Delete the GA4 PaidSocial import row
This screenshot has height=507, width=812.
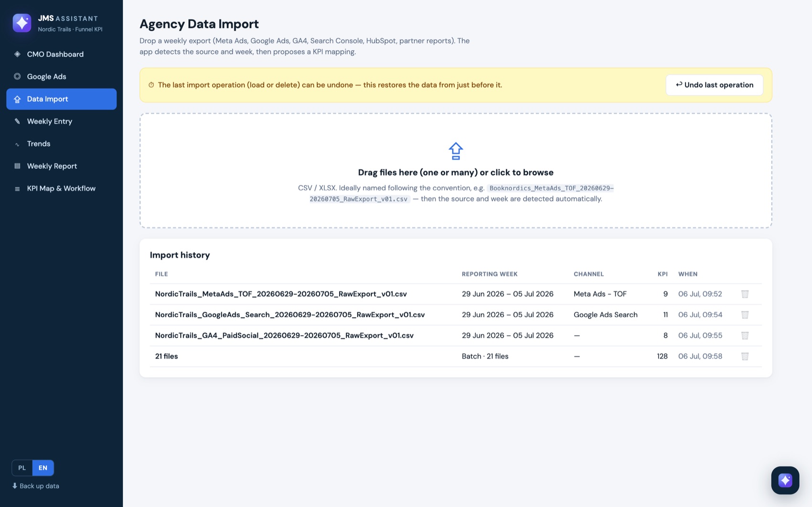coord(745,336)
